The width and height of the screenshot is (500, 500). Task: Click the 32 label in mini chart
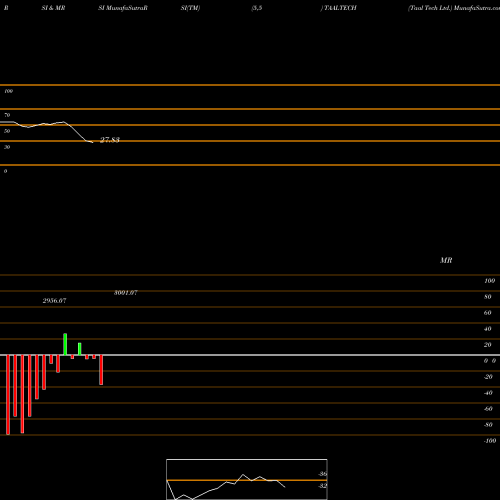click(x=323, y=486)
